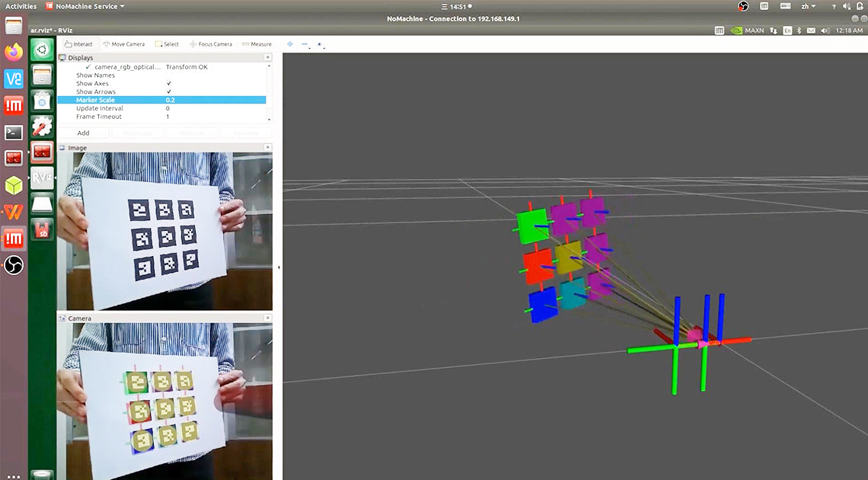The image size is (868, 480).
Task: Open the zh input language dropdown
Action: click(x=807, y=6)
